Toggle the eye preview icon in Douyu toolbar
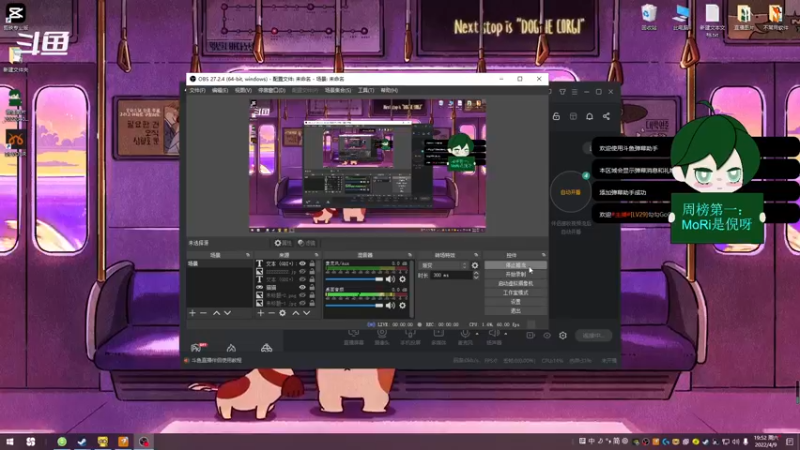 (547, 335)
